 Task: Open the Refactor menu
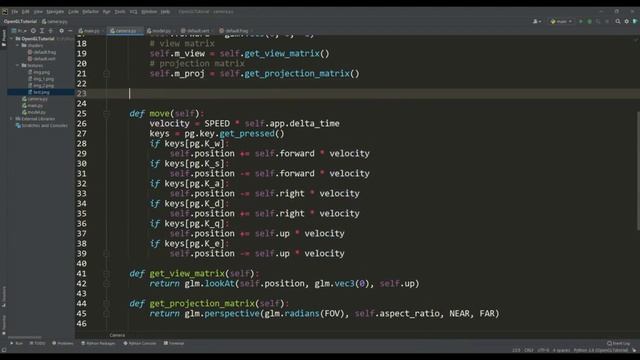tap(91, 11)
